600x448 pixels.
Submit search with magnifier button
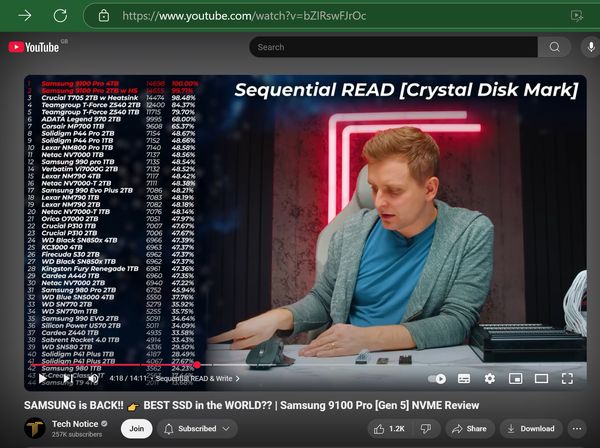[554, 47]
